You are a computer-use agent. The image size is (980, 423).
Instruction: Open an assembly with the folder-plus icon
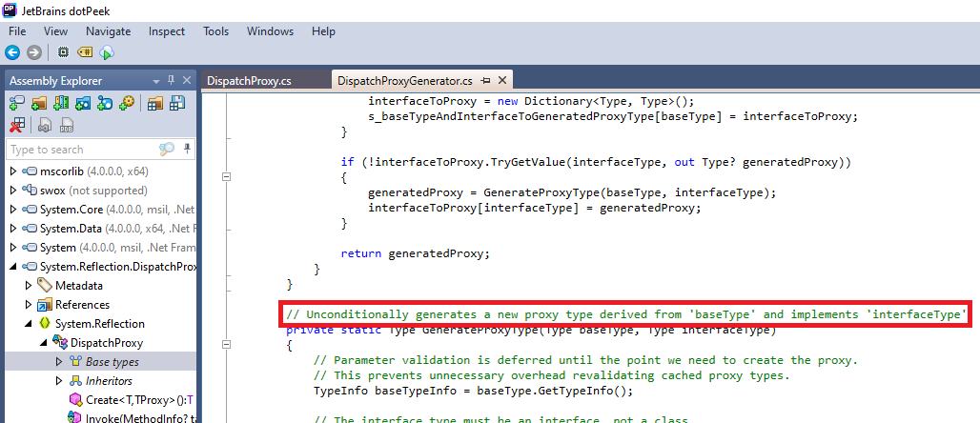point(39,104)
